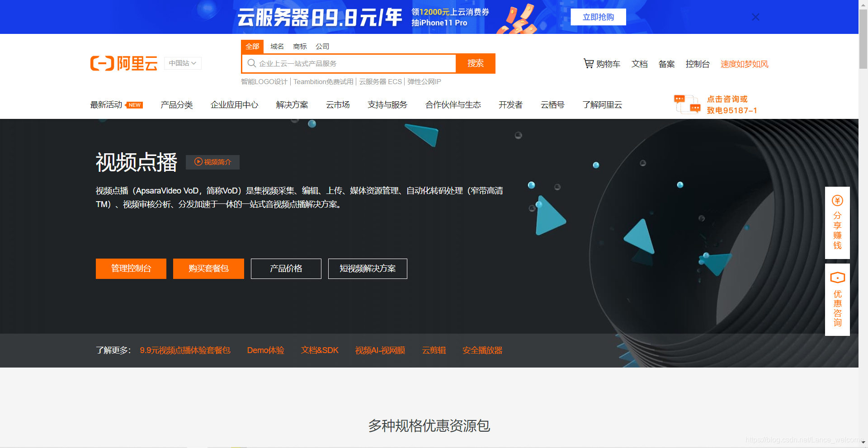Click the page vertical scrollbar thumb
The height and width of the screenshot is (448, 868).
(863, 39)
